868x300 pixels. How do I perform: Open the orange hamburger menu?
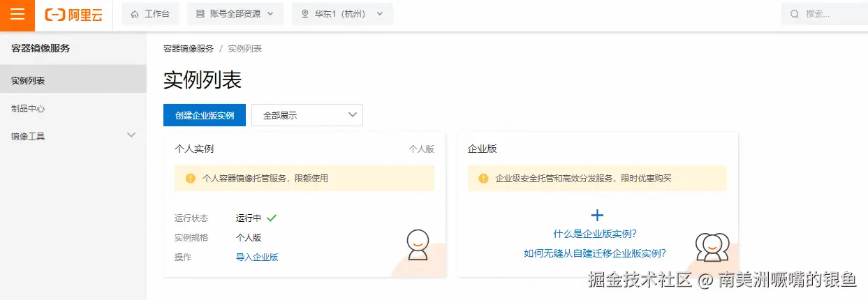point(17,15)
